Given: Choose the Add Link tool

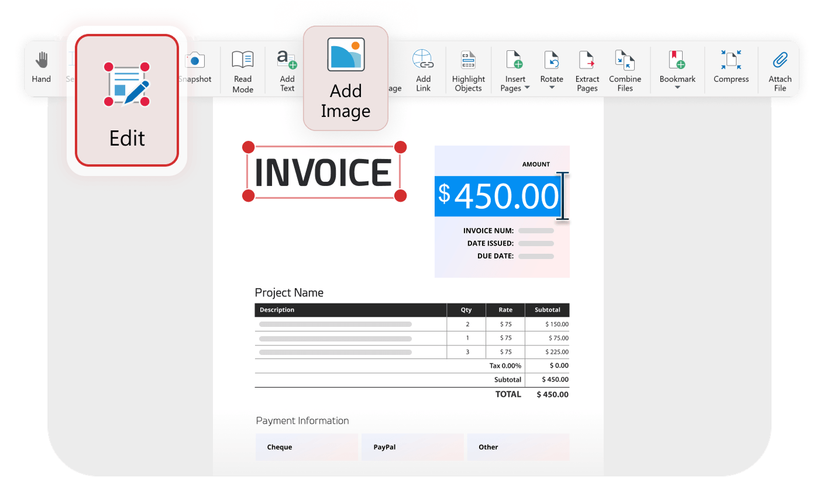Looking at the screenshot, I should 423,69.
